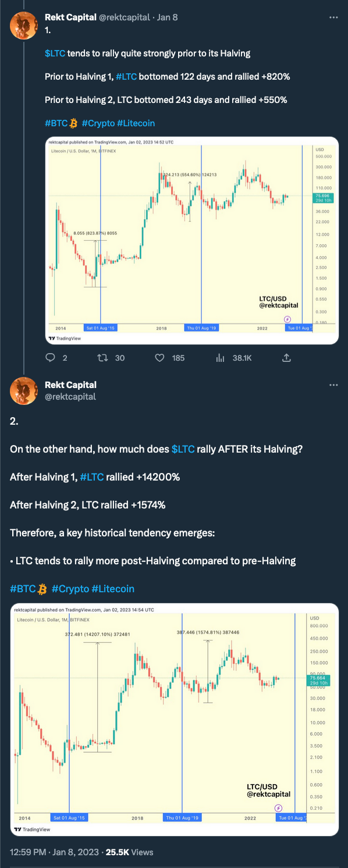Open #BTC hashtag in the second tweet
The image size is (348, 868).
[x=23, y=589]
